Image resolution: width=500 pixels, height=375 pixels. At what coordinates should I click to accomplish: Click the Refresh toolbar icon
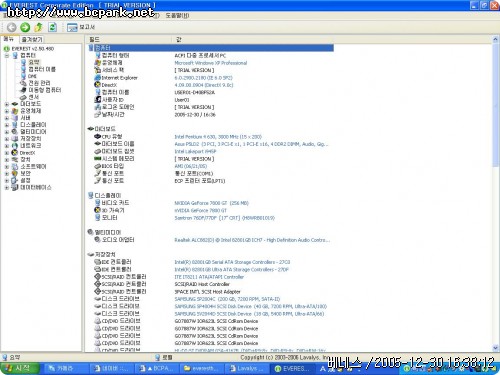click(52, 27)
